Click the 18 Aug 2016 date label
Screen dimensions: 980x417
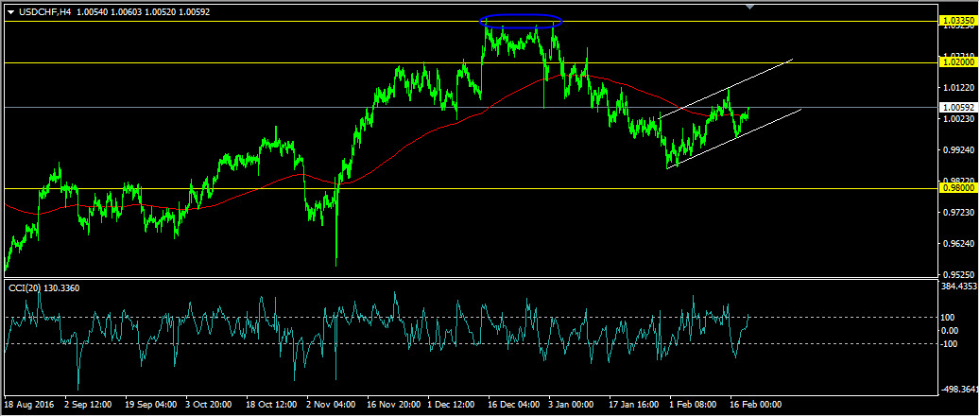click(x=29, y=405)
